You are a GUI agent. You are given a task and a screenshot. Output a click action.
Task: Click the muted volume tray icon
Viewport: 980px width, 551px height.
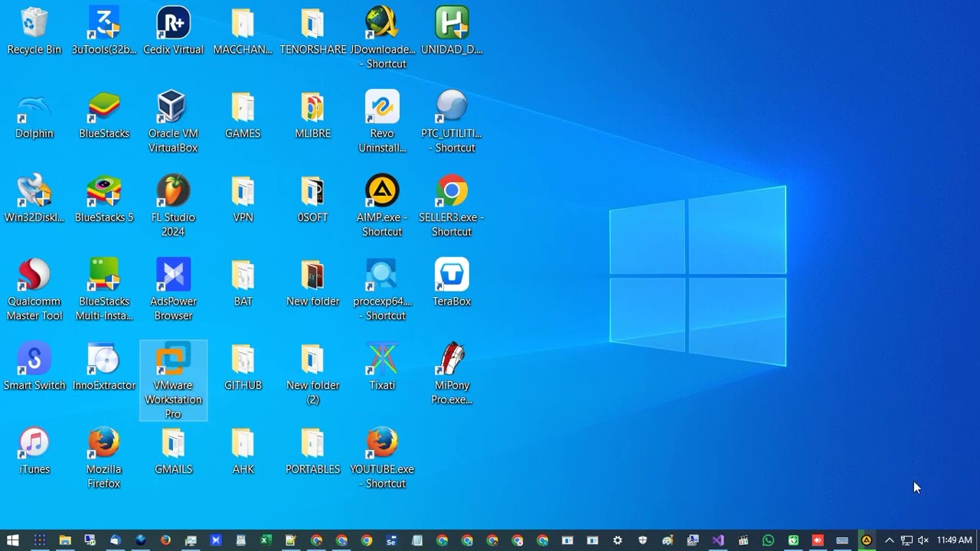tap(923, 540)
